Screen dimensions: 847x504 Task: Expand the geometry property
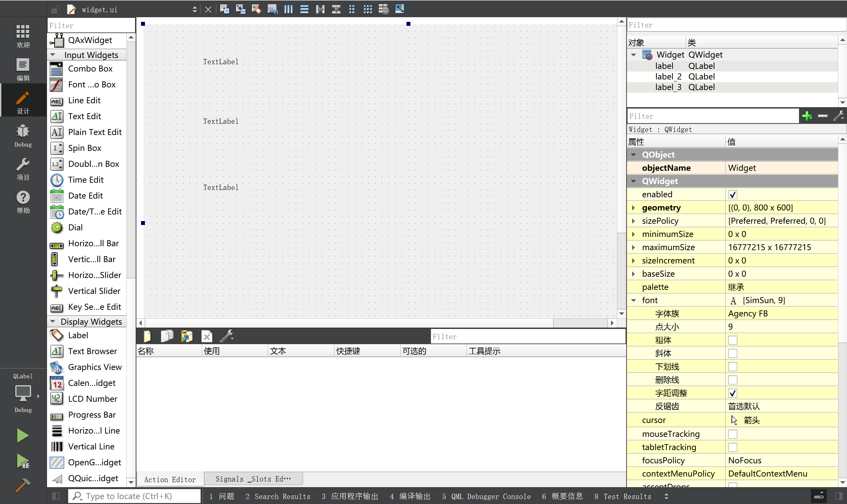point(634,207)
